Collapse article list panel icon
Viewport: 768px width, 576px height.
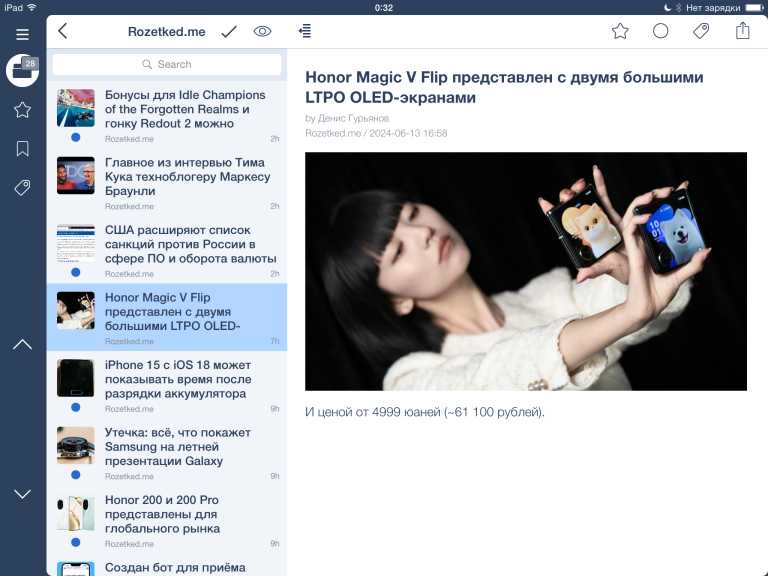pyautogui.click(x=305, y=31)
